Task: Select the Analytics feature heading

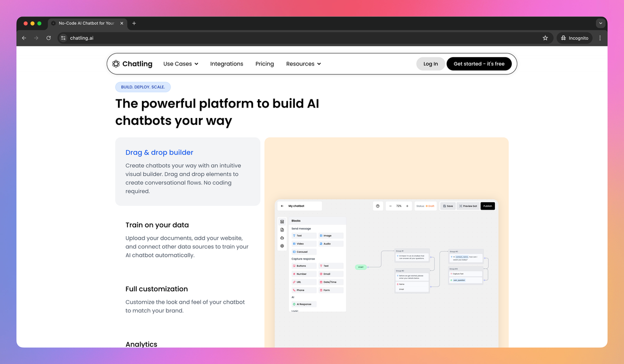Action: (x=141, y=344)
